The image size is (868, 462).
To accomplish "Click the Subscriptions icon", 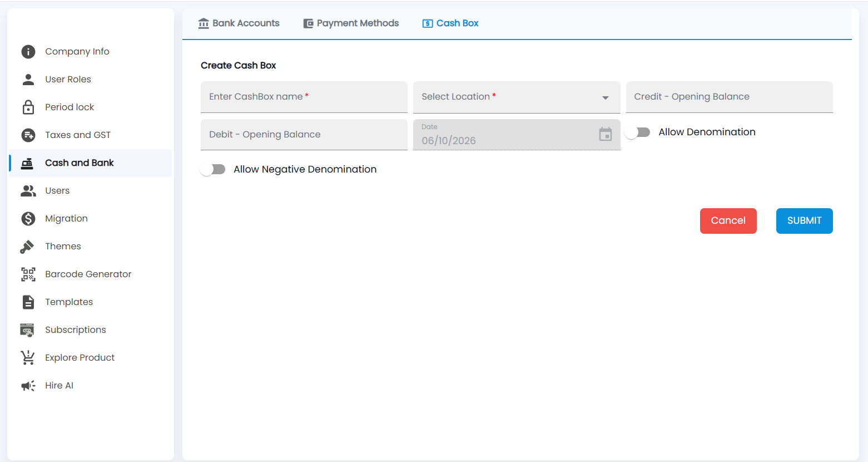I will (27, 330).
